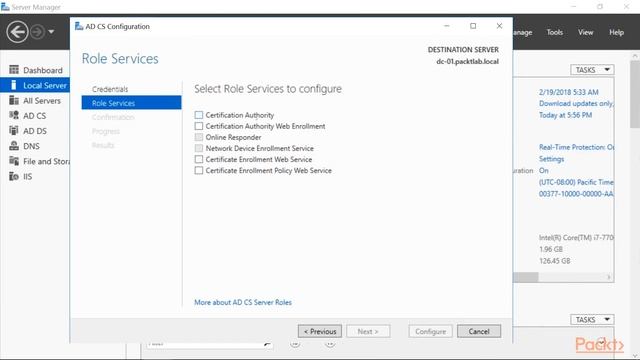The image size is (640, 360).
Task: Click the Server Manager forward arrow
Action: (38, 32)
